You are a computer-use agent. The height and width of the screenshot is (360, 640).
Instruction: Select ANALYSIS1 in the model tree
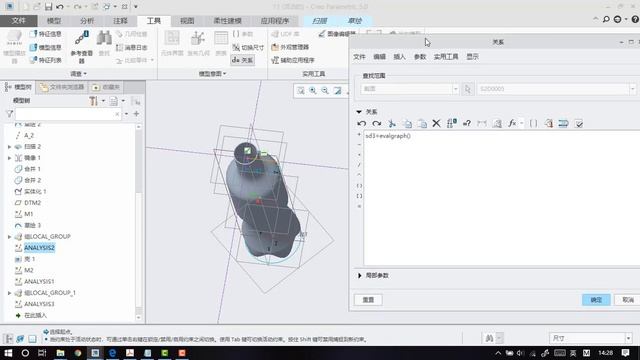point(39,281)
